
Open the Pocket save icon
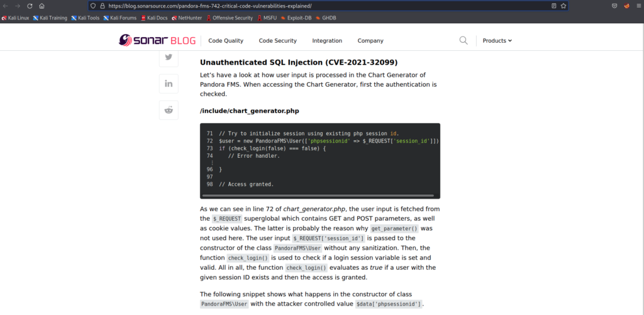click(x=614, y=6)
